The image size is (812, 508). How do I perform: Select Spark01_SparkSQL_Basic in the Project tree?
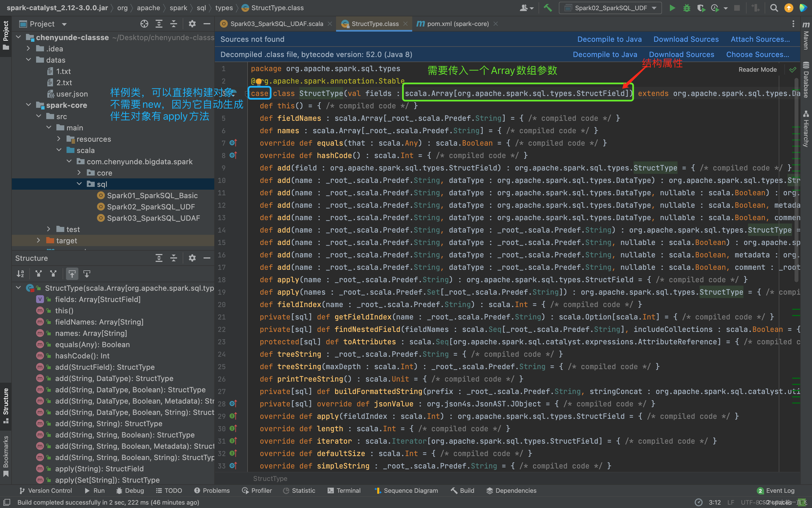point(152,196)
